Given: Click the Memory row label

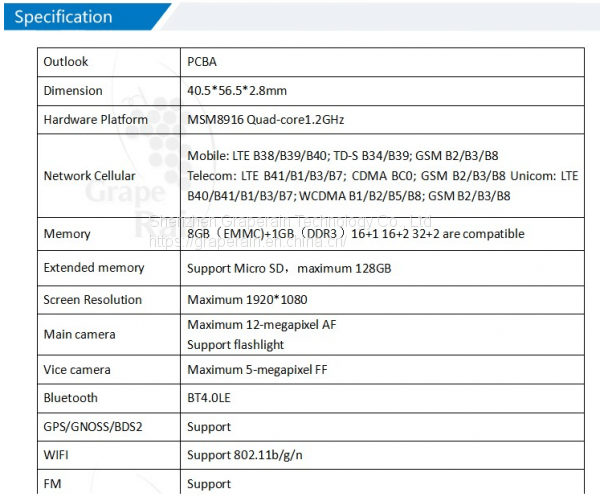Looking at the screenshot, I should [67, 234].
